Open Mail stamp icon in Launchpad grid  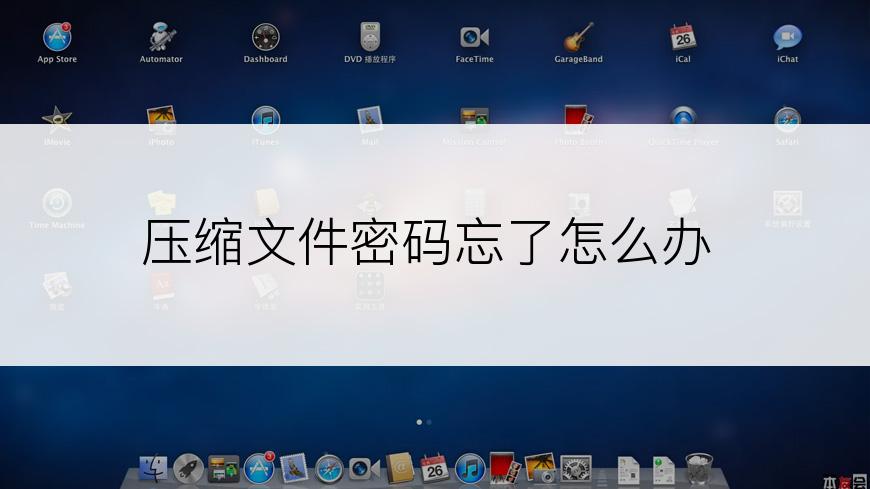coord(370,119)
